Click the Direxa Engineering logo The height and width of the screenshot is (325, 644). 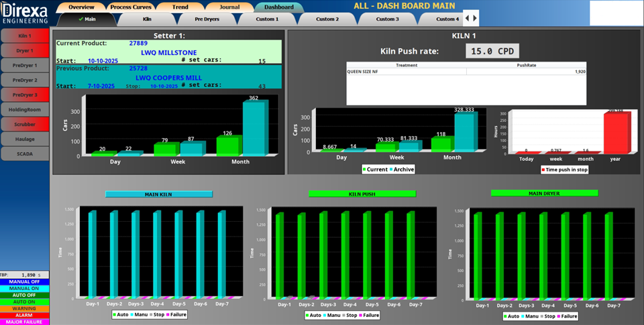coord(24,13)
